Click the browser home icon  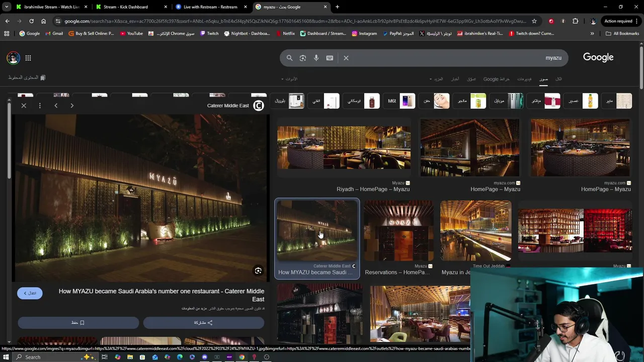[43, 21]
